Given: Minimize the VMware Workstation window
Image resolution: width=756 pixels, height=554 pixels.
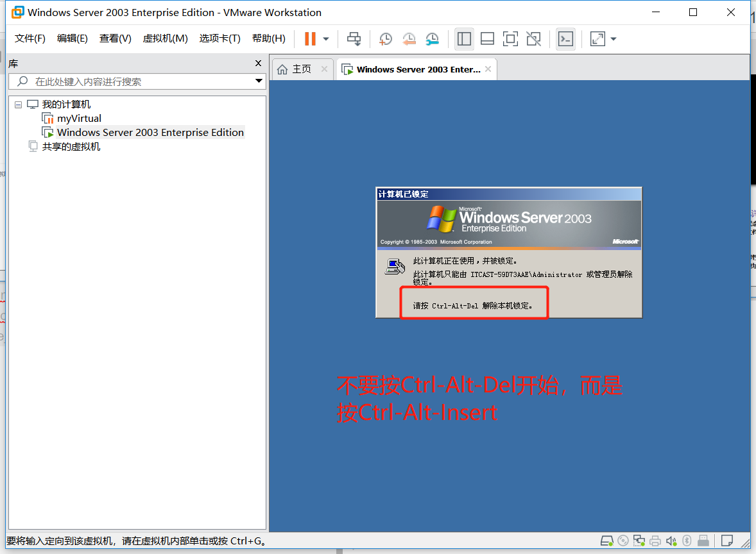Looking at the screenshot, I should [656, 12].
